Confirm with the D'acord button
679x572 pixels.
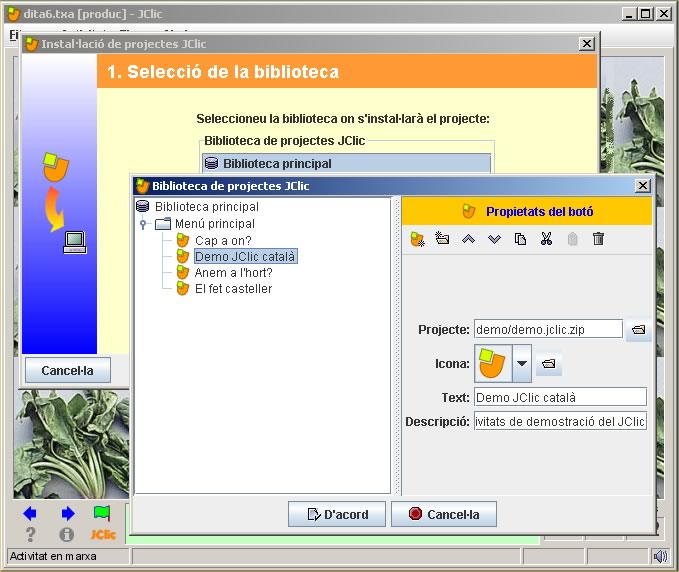click(x=337, y=514)
